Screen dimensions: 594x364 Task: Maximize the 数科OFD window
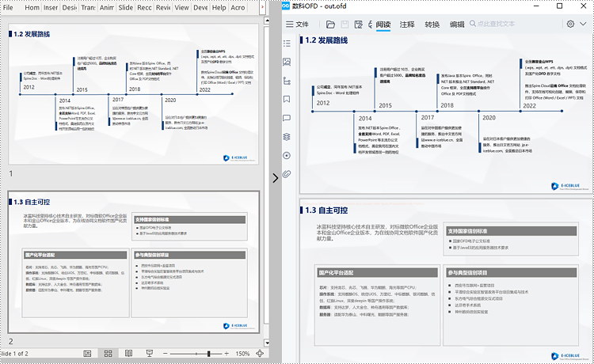tap(559, 6)
